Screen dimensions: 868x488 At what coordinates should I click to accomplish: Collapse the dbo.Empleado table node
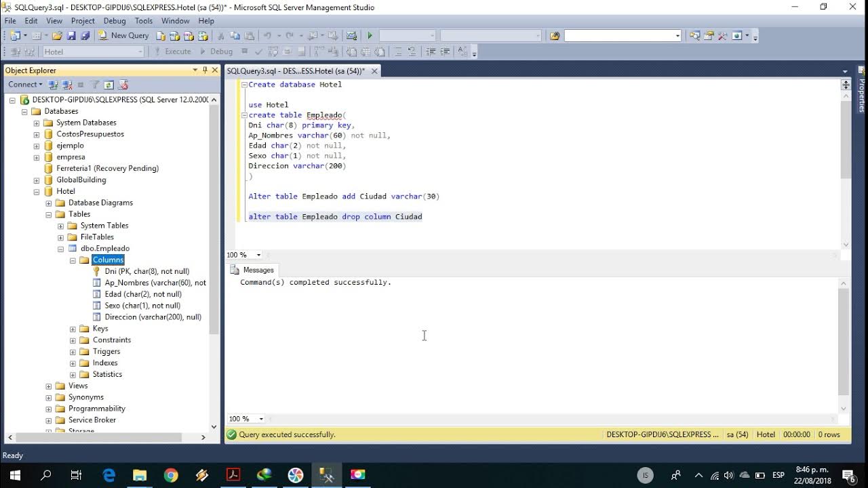tap(61, 249)
